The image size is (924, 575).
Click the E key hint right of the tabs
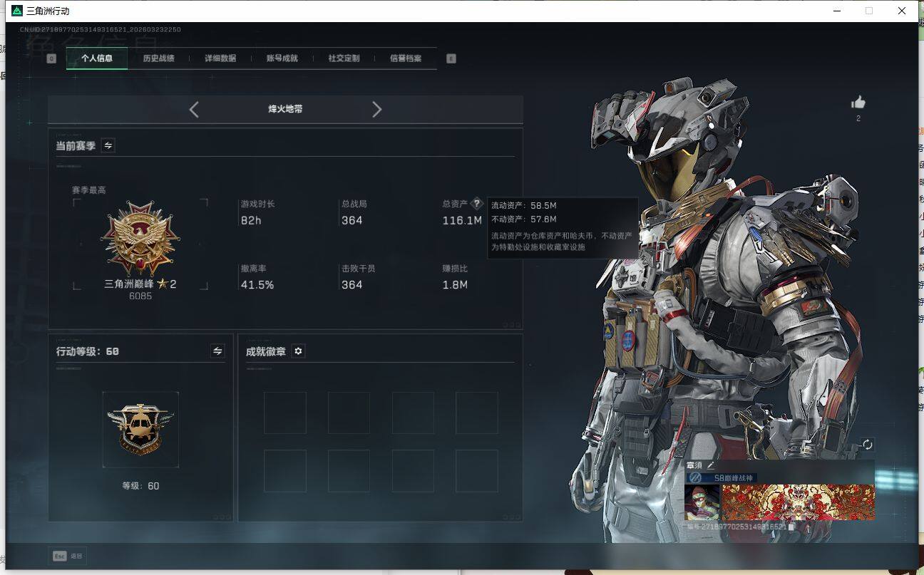[x=451, y=58]
